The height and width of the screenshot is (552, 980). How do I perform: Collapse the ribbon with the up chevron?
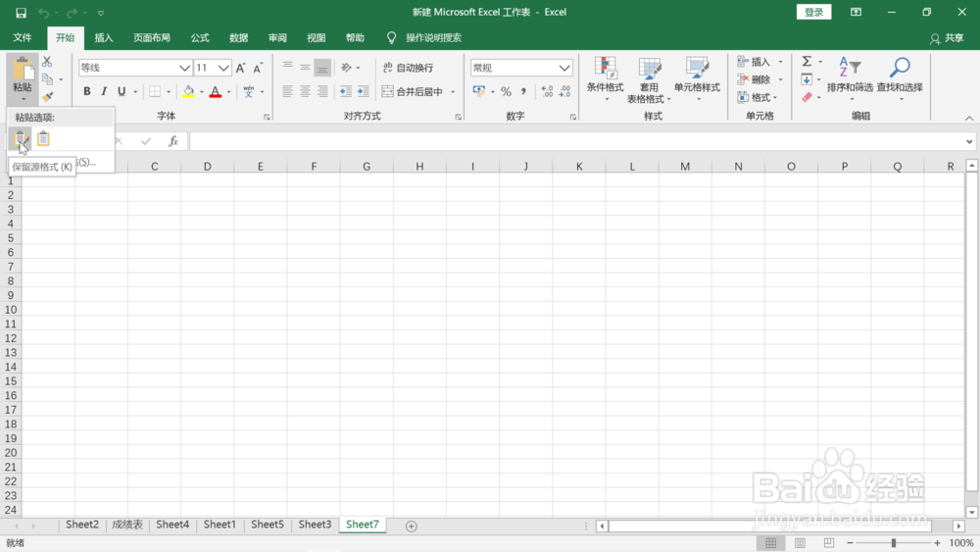[969, 119]
